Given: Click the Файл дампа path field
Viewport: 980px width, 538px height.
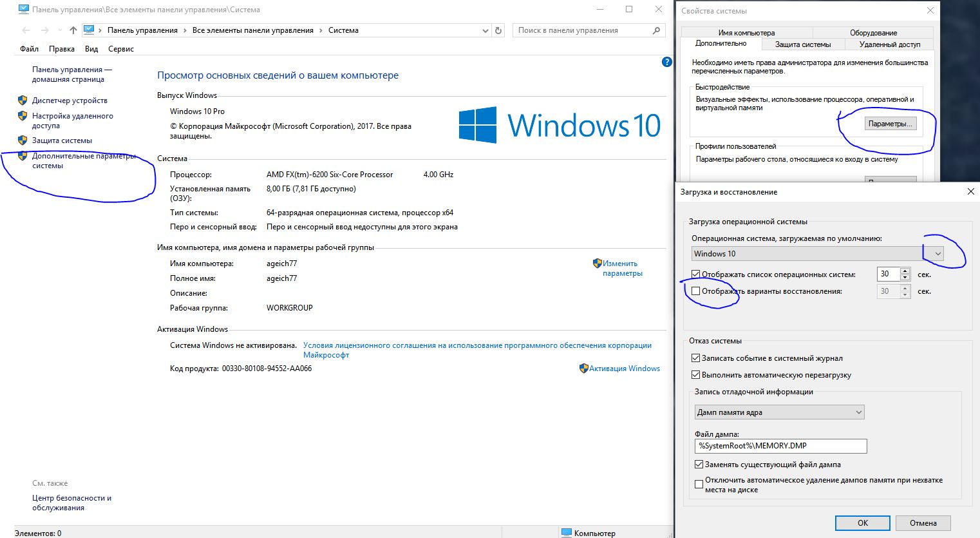Looking at the screenshot, I should (x=781, y=446).
